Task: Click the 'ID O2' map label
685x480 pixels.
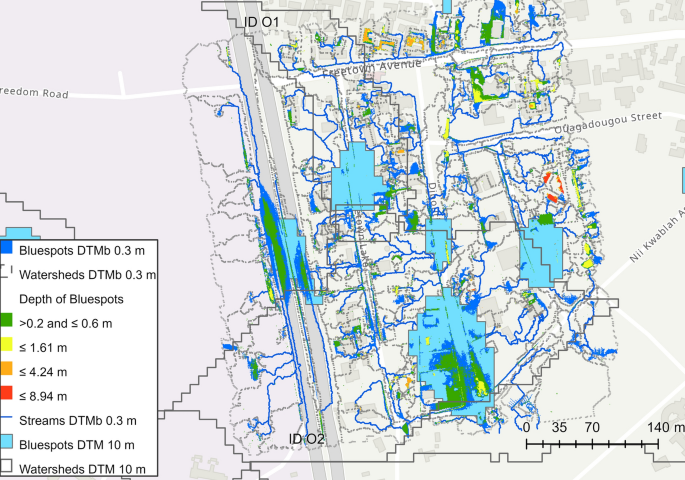Action: (307, 439)
